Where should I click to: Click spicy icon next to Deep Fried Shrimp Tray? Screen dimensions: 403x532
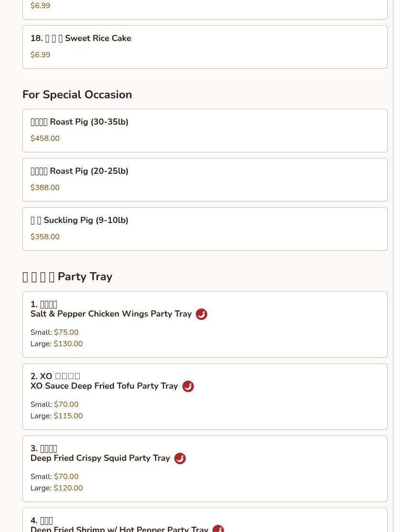pyautogui.click(x=218, y=529)
